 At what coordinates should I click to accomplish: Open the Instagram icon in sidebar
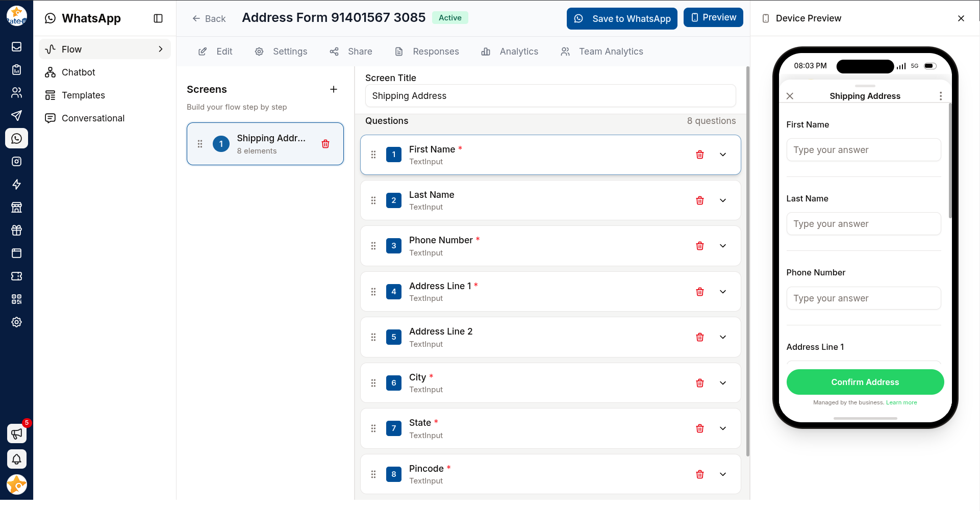16,161
